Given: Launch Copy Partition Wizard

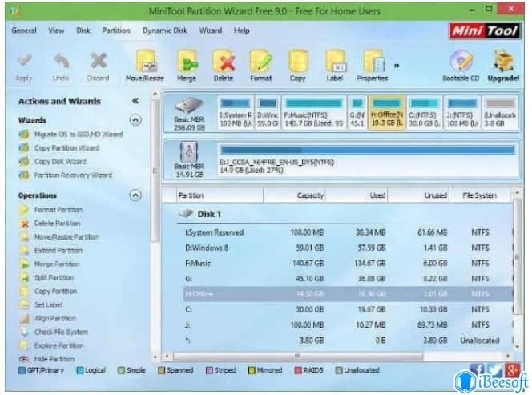Looking at the screenshot, I should point(66,148).
